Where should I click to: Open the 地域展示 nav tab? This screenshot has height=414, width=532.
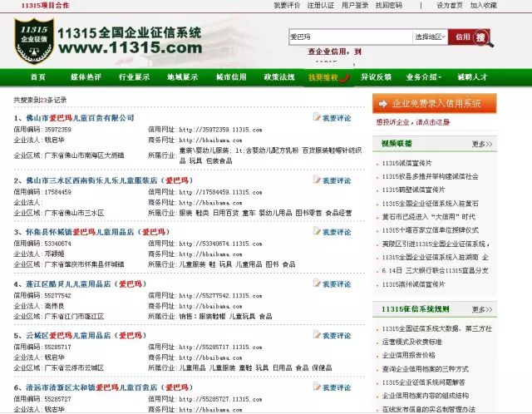click(x=183, y=77)
